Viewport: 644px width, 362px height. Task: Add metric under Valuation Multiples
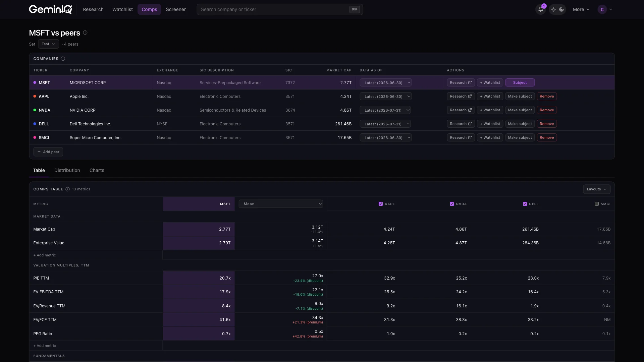click(45, 346)
